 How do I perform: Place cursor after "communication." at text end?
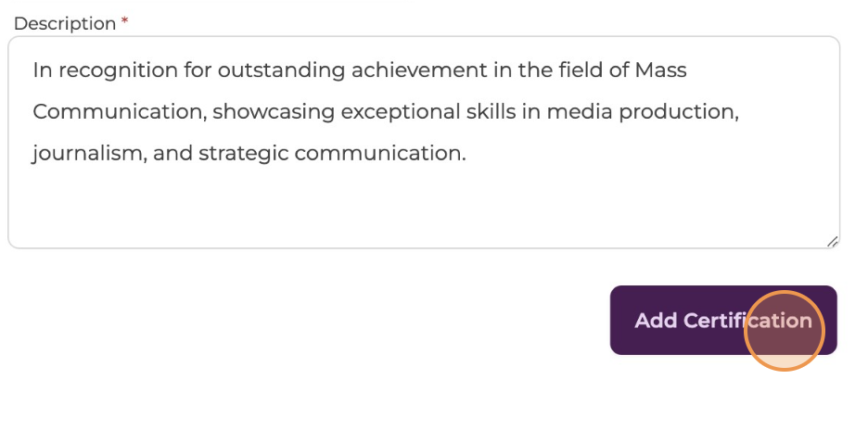click(x=467, y=153)
